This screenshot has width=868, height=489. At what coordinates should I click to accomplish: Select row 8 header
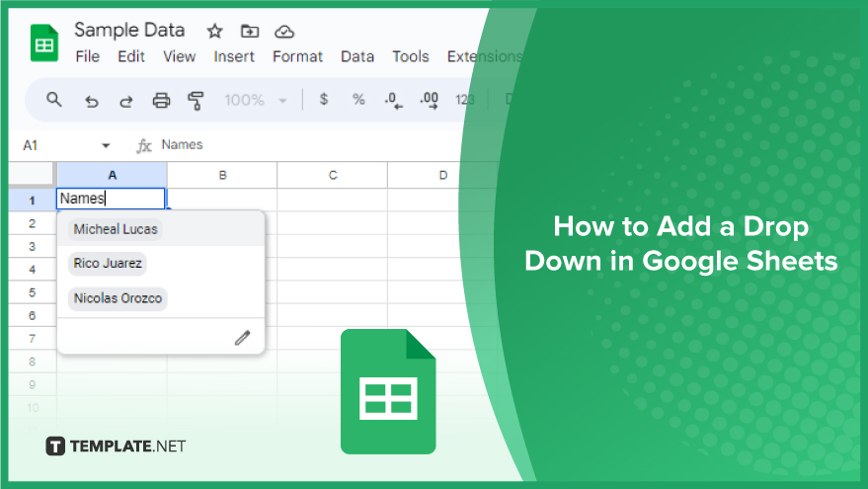tap(33, 362)
